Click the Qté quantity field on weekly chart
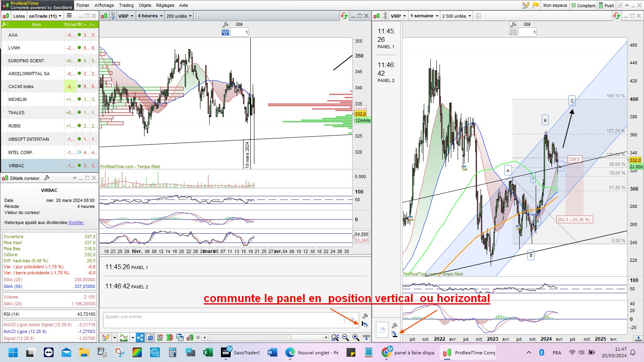This screenshot has width=644, height=362. (x=527, y=32)
